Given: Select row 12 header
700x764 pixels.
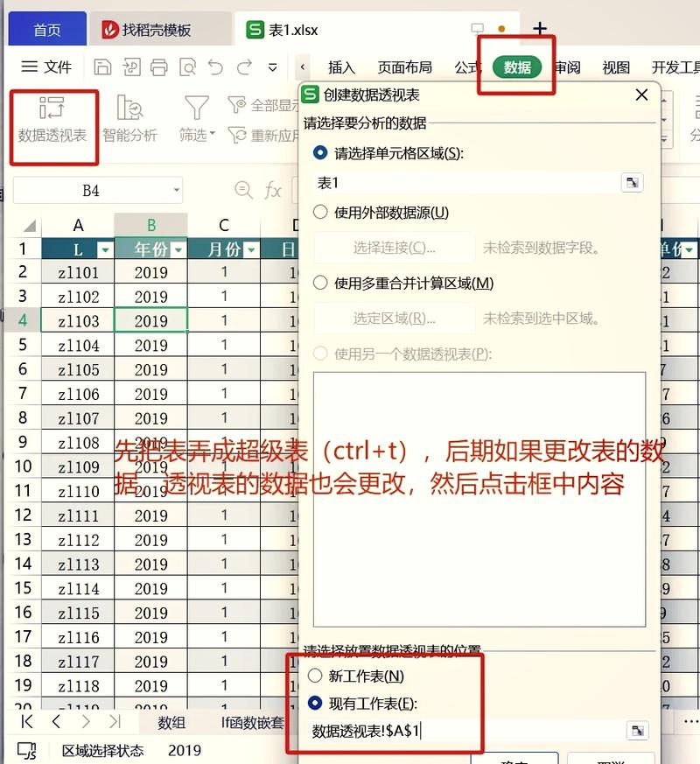Looking at the screenshot, I should [x=23, y=515].
